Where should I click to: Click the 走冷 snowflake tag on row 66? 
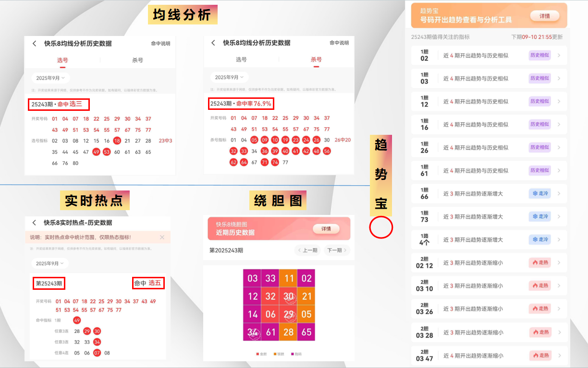click(x=539, y=193)
